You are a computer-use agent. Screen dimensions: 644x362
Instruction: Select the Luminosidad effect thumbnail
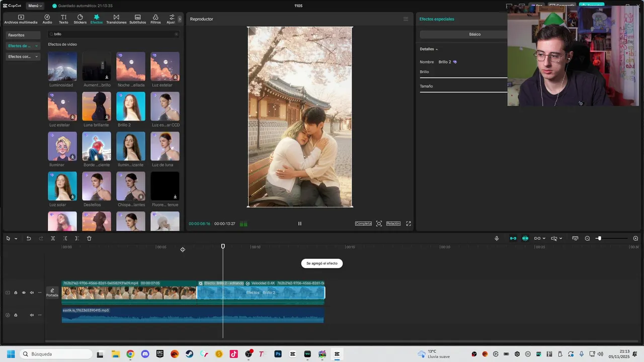click(62, 66)
